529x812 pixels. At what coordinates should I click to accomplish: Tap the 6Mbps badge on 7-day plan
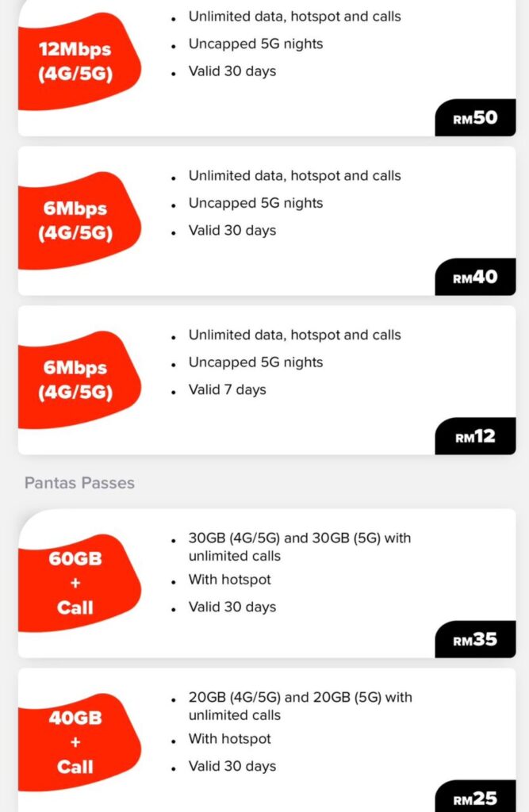(x=79, y=380)
